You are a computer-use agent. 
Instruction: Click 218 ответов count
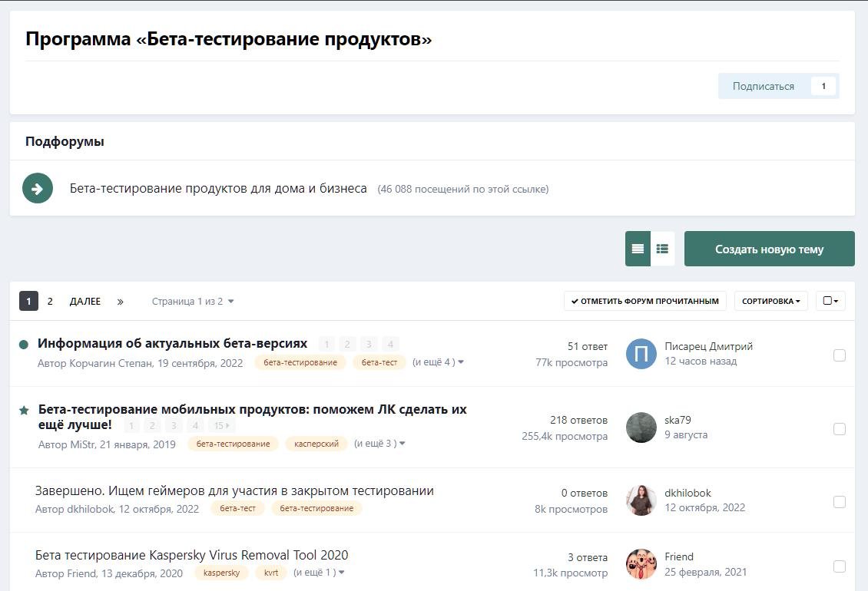pos(578,420)
